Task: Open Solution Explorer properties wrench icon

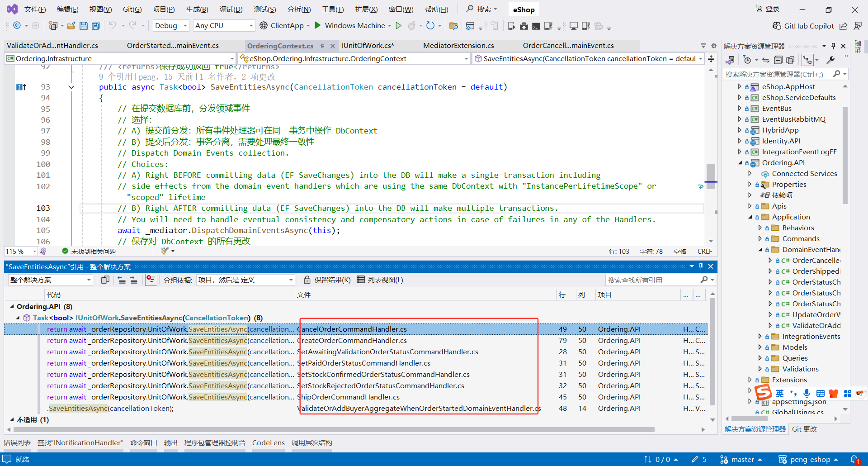Action: click(x=830, y=60)
